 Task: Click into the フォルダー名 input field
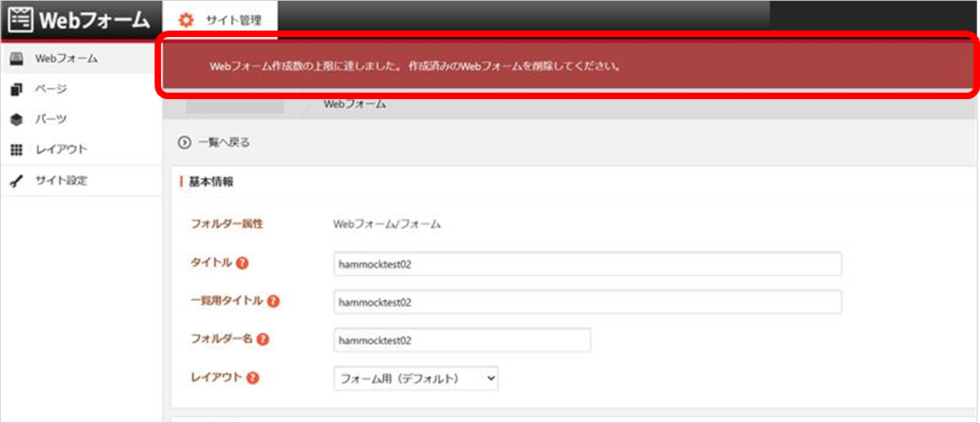[x=462, y=340]
